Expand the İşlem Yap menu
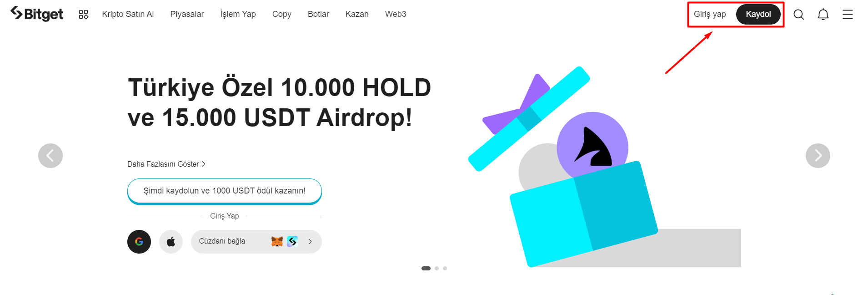Viewport: 868px width, 295px height. tap(238, 14)
